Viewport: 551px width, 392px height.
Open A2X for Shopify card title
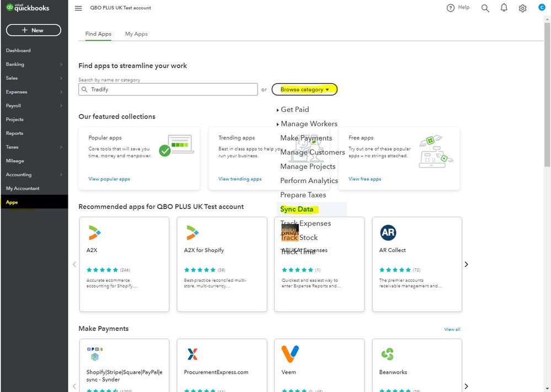point(204,250)
